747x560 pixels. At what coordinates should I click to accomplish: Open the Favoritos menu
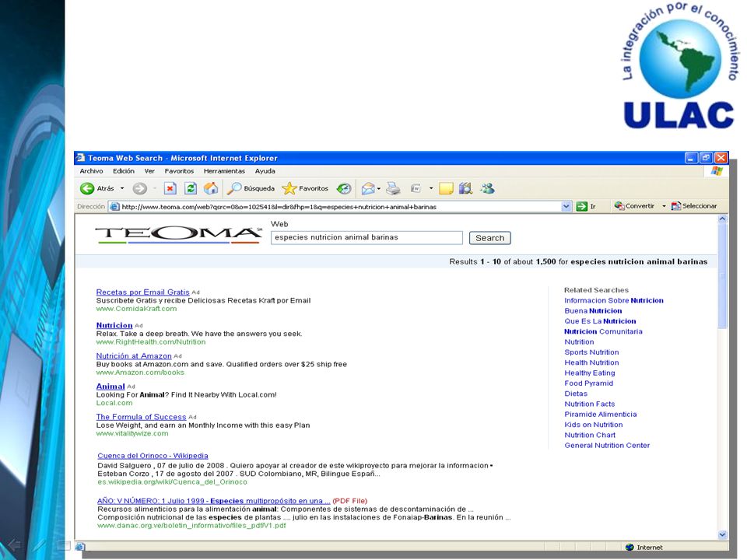coord(179,171)
